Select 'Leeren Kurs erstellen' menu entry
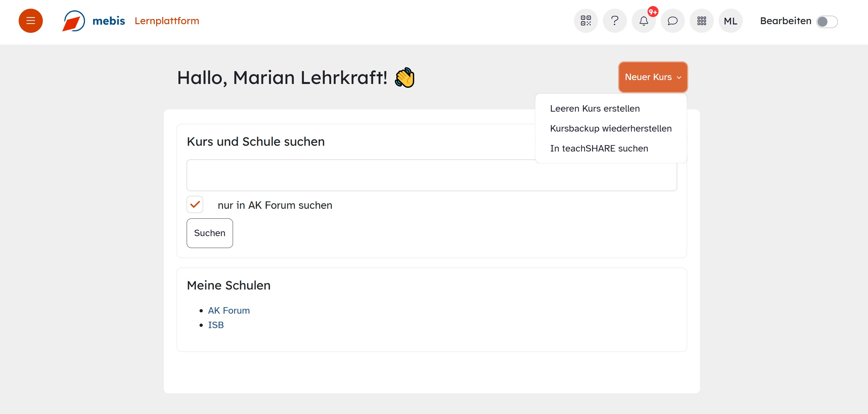Image resolution: width=868 pixels, height=414 pixels. (x=595, y=108)
